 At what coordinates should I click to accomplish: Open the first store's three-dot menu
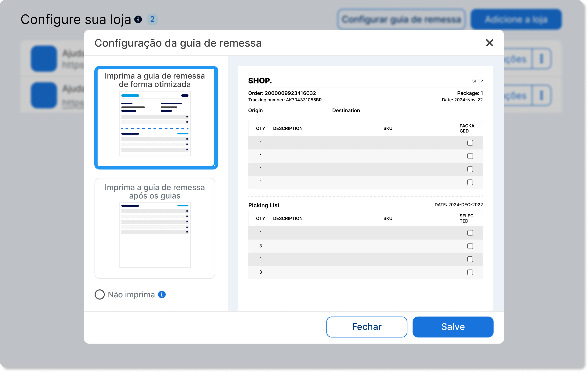click(541, 59)
